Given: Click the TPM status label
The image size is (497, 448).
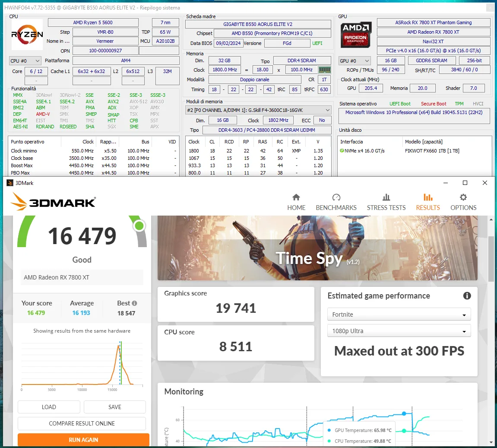Looking at the screenshot, I should tap(459, 104).
